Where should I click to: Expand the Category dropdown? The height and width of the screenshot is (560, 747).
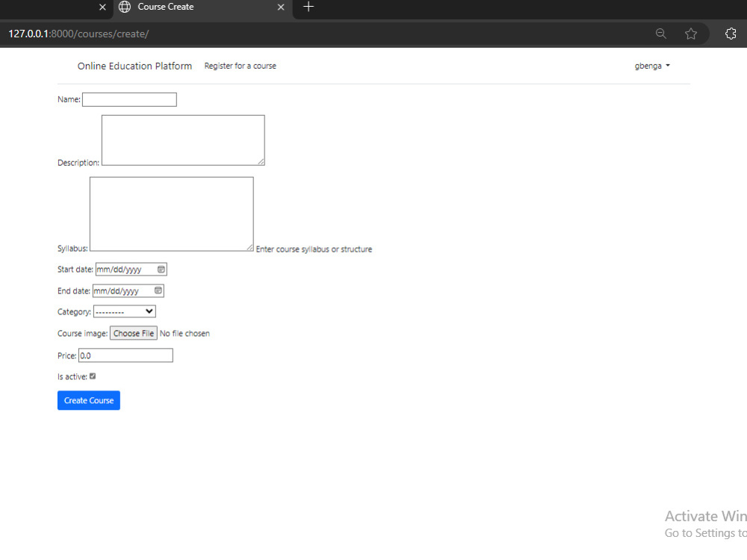(x=124, y=311)
